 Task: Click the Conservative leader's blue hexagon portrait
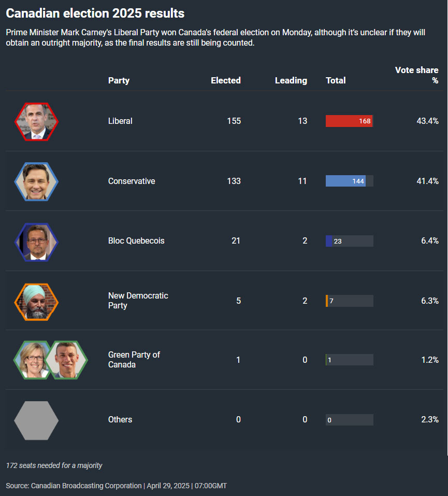coord(36,181)
